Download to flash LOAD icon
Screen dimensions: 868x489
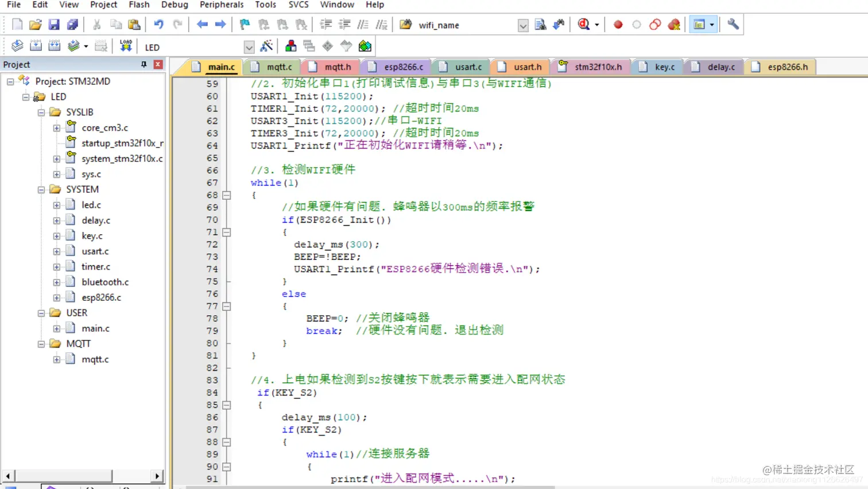coord(126,46)
